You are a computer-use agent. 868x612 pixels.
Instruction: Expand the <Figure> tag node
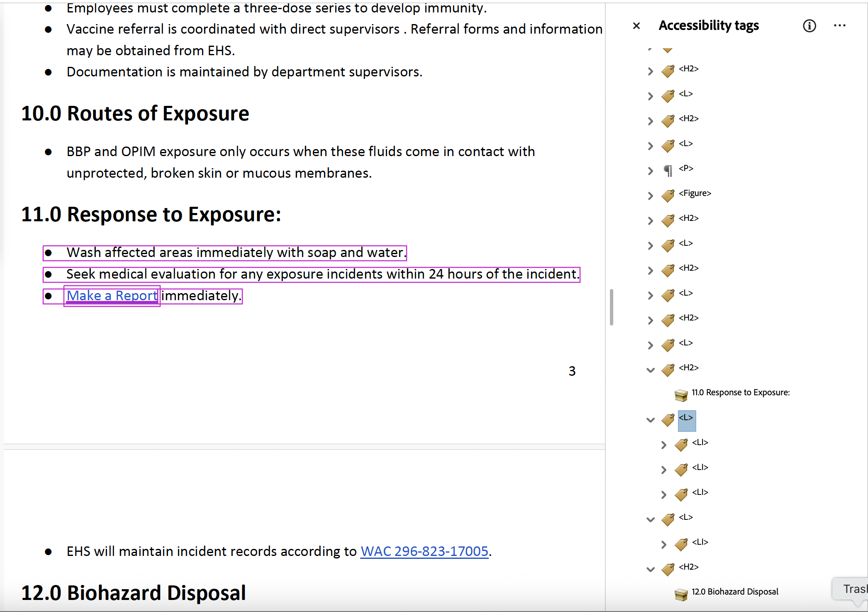pyautogui.click(x=650, y=196)
